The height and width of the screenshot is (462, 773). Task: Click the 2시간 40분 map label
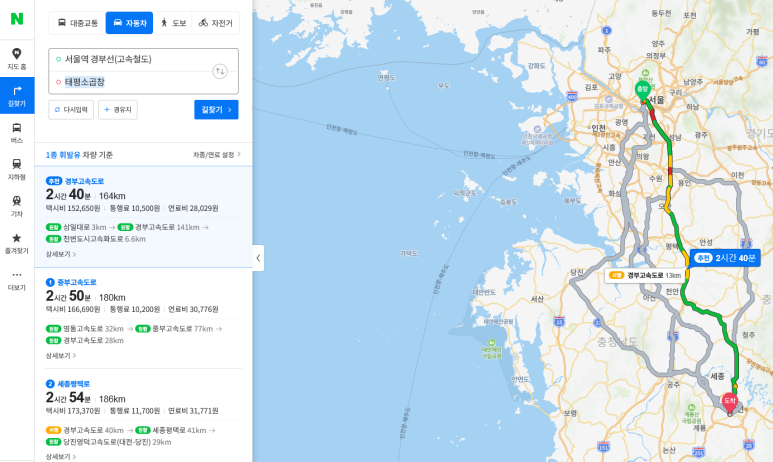point(725,258)
